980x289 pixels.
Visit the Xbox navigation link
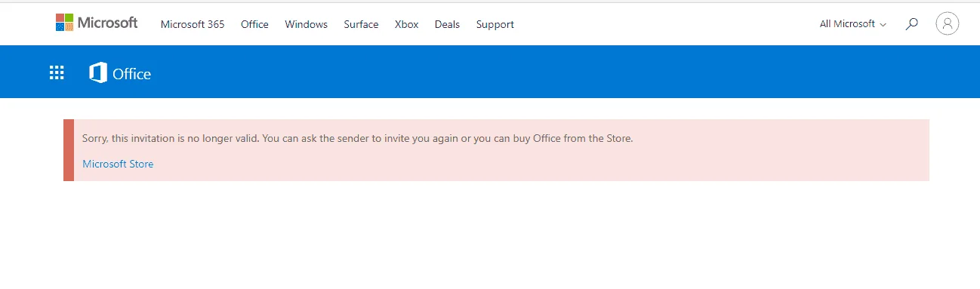tap(406, 24)
